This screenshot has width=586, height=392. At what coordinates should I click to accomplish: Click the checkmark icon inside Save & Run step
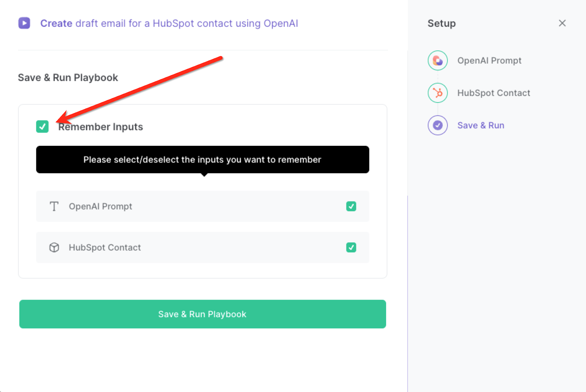click(437, 125)
